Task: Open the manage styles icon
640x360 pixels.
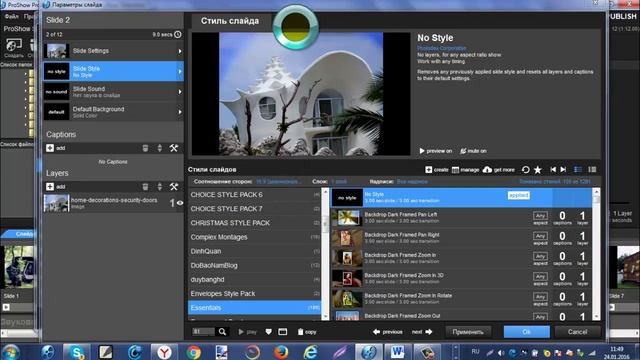Action: click(456, 170)
